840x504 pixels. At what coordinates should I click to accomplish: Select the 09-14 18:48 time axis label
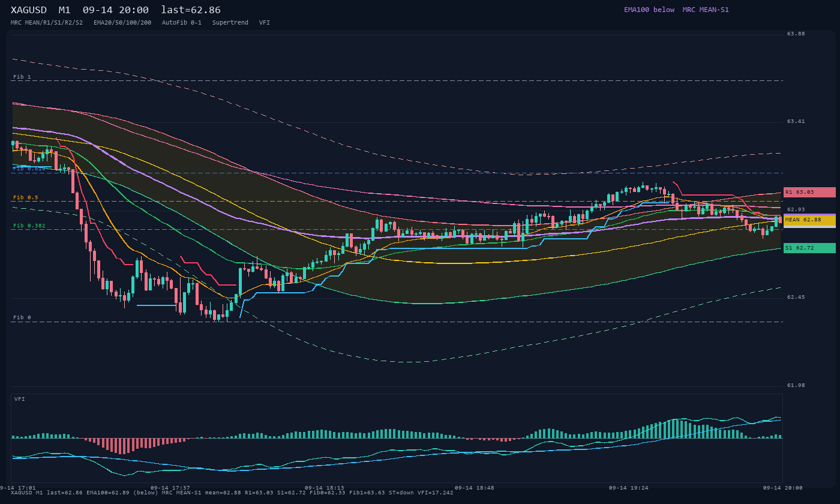pyautogui.click(x=475, y=488)
